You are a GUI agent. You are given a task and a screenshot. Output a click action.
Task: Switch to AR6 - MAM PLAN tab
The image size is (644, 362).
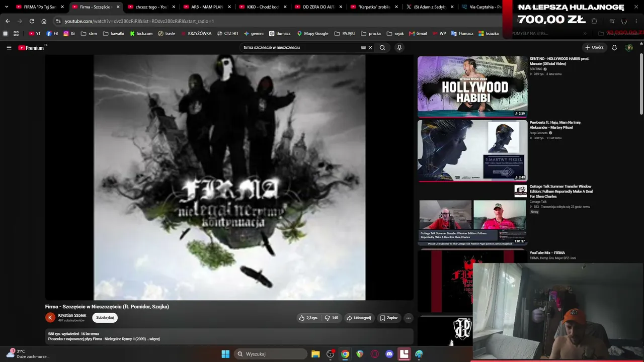click(207, 7)
